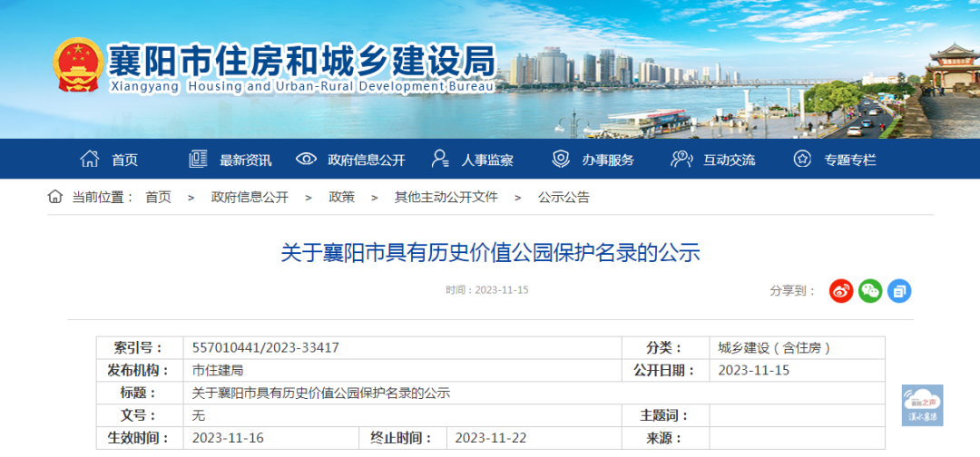Click the person icon beside 人事监察

click(440, 160)
